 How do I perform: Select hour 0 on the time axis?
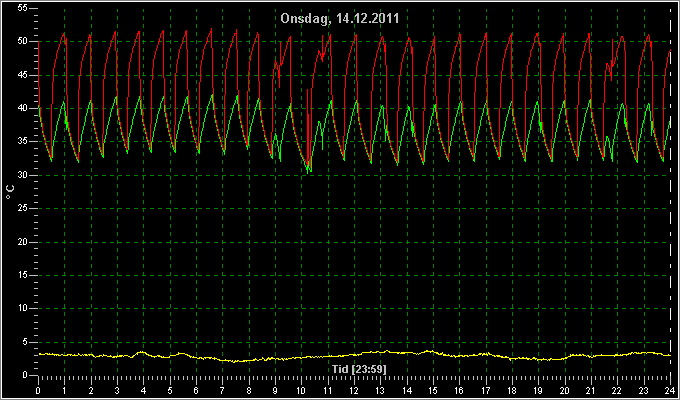coord(38,390)
